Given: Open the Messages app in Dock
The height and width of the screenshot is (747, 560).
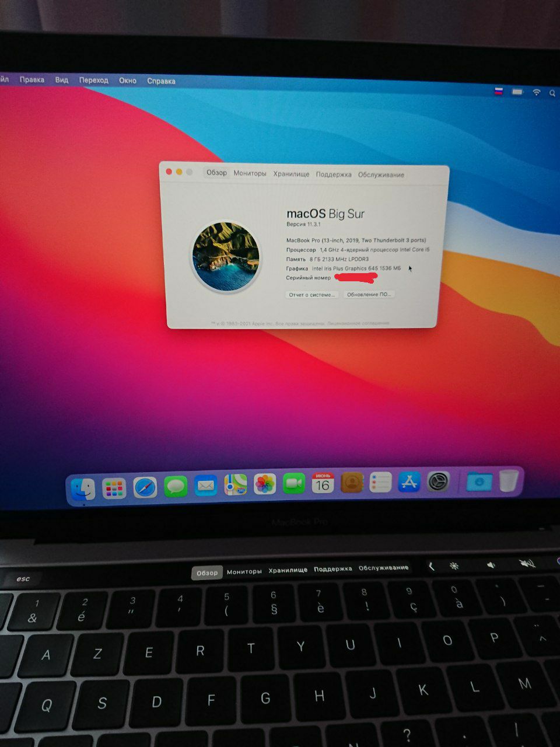Looking at the screenshot, I should coord(175,486).
